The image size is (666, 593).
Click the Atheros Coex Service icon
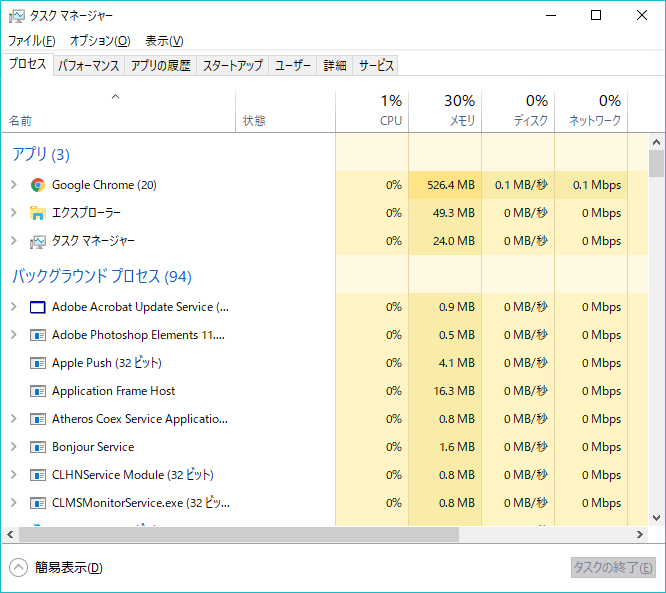(38, 419)
